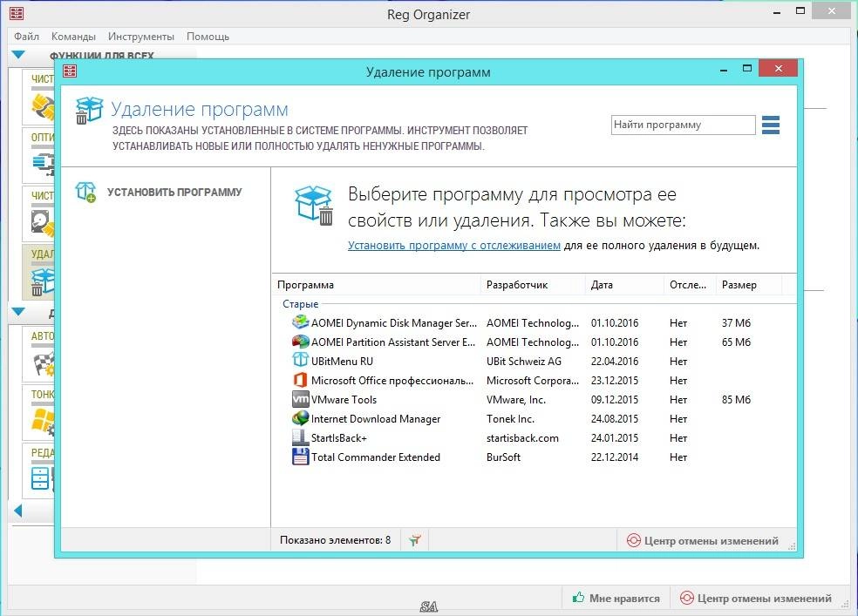
Task: Open the hamburger menu next to search field
Action: pos(771,125)
